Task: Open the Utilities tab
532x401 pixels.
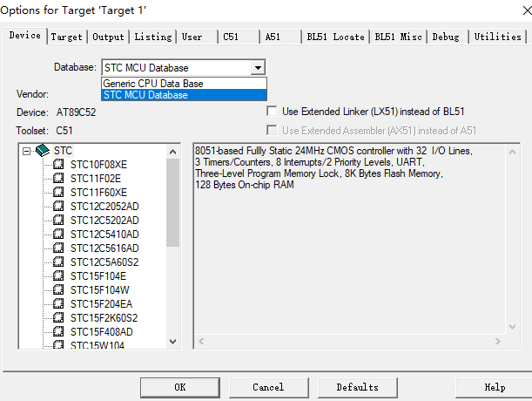Action: [x=498, y=37]
